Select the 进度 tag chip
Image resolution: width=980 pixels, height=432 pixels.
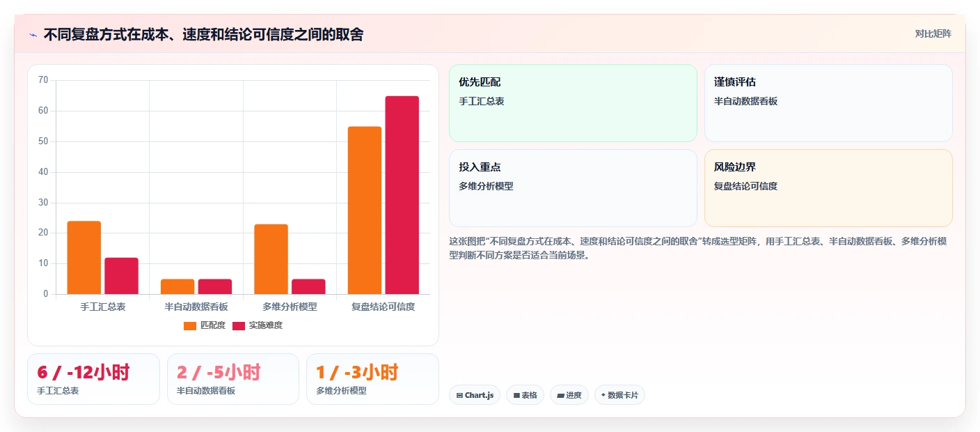coord(569,395)
